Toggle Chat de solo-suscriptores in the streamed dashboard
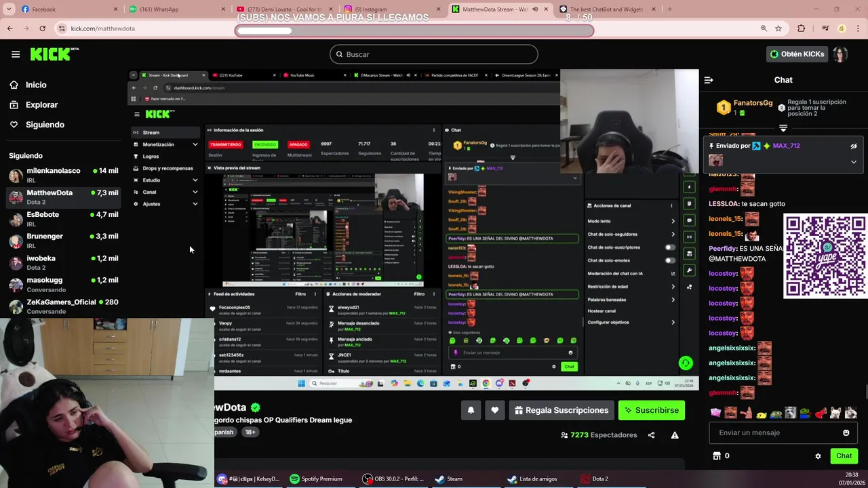This screenshot has width=868, height=488. (x=670, y=247)
